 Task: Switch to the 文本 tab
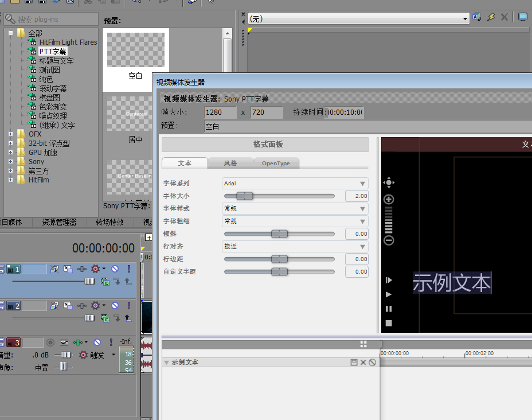(x=185, y=163)
